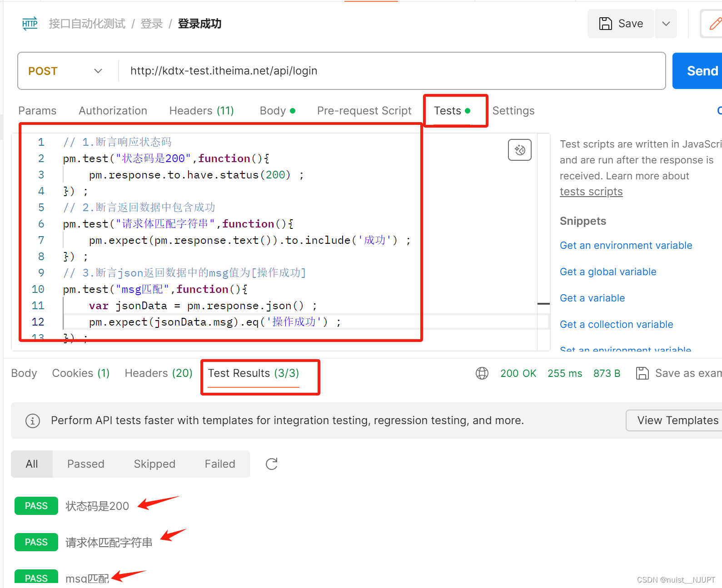Image resolution: width=722 pixels, height=588 pixels.
Task: Click the Save button
Action: coord(621,24)
